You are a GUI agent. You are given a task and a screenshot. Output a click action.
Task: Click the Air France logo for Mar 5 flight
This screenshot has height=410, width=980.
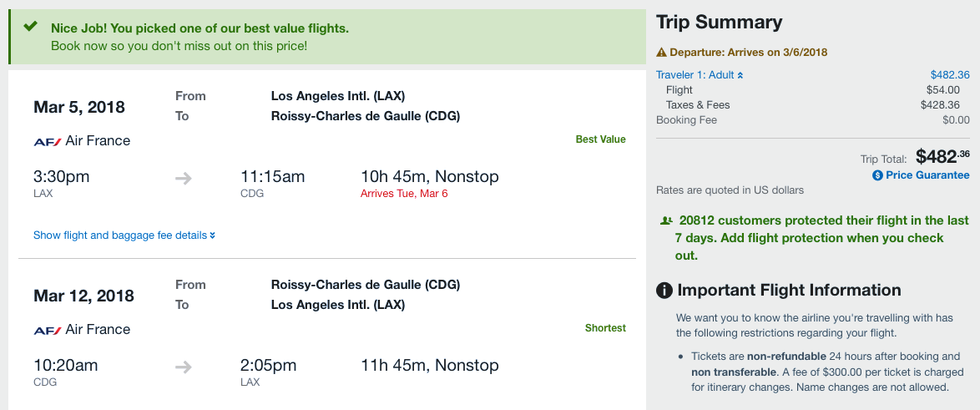pos(48,142)
